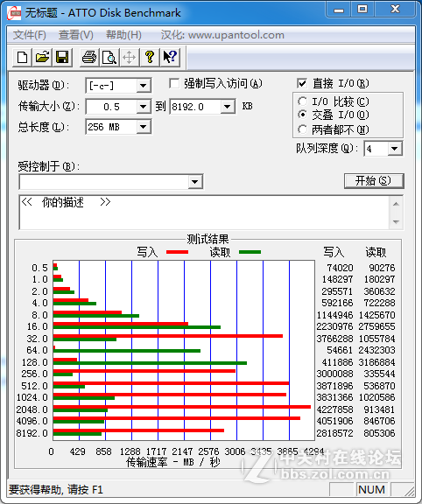Image resolution: width=422 pixels, height=504 pixels.
Task: Click the 传输速率 - MB / 秒 axis label
Action: click(173, 462)
